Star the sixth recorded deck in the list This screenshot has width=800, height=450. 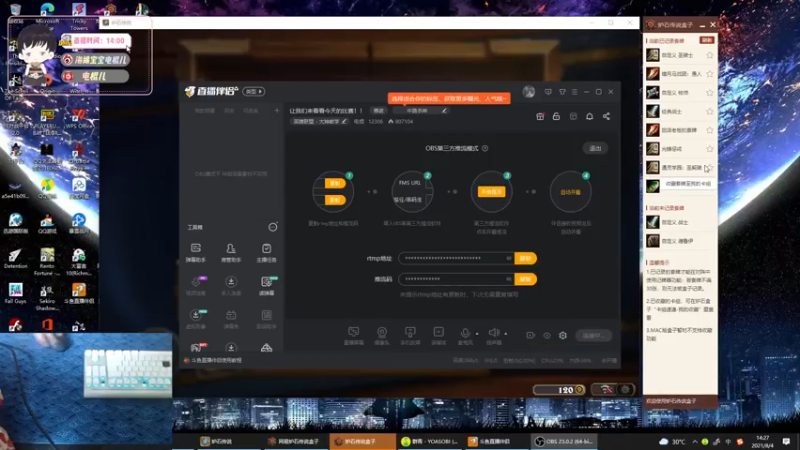pos(710,149)
